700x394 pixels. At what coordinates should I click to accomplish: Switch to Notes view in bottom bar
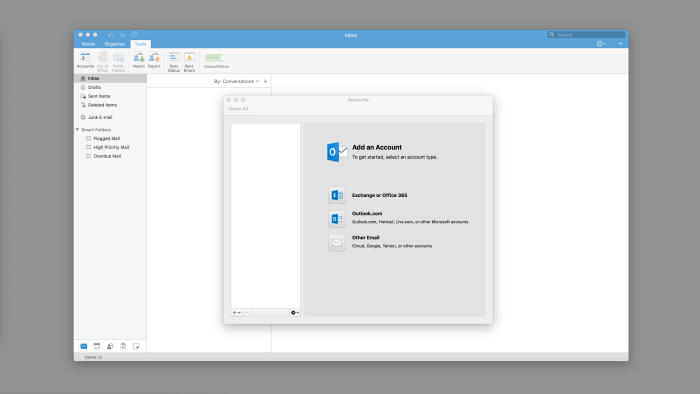click(x=136, y=346)
